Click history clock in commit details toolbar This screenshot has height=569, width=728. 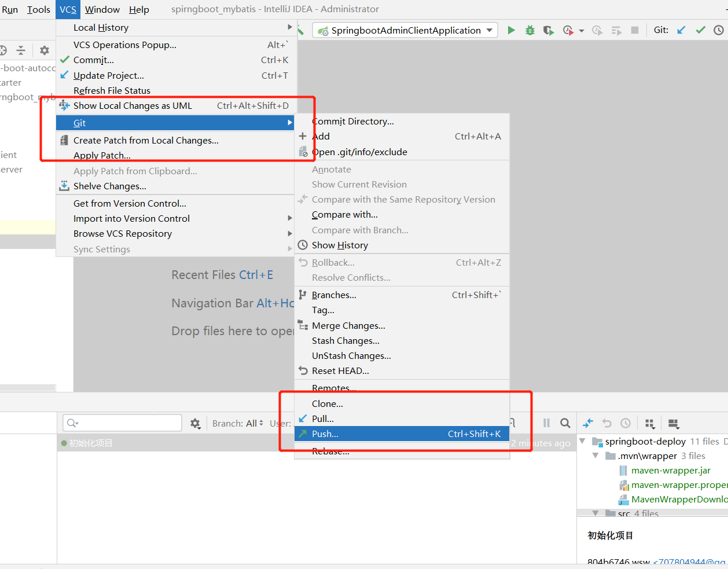626,423
